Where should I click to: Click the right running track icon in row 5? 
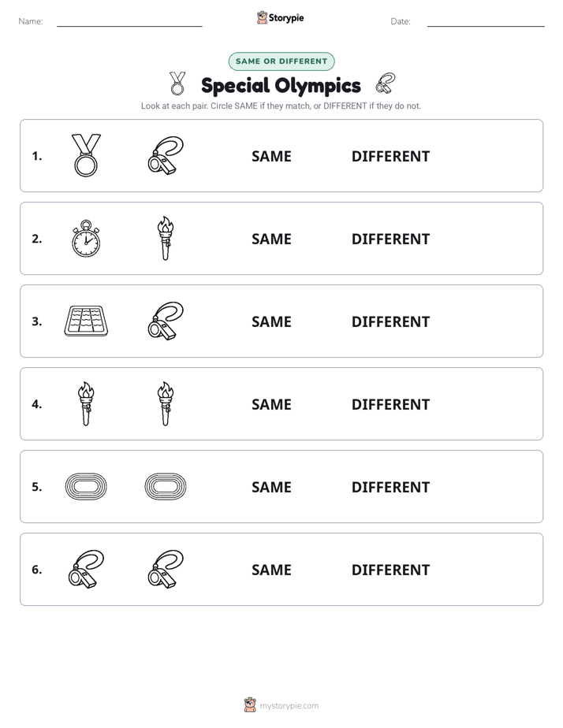point(166,487)
